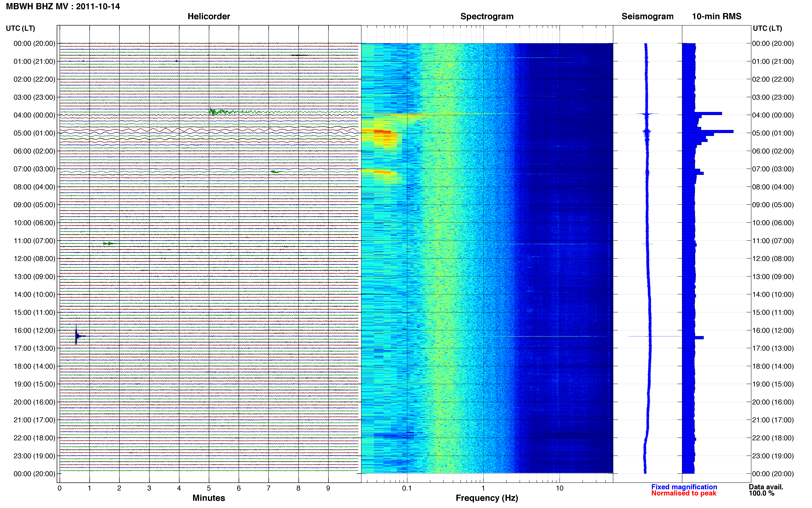Click the 'Seismogram' panel heading
The width and height of the screenshot is (812, 508).
pyautogui.click(x=648, y=16)
